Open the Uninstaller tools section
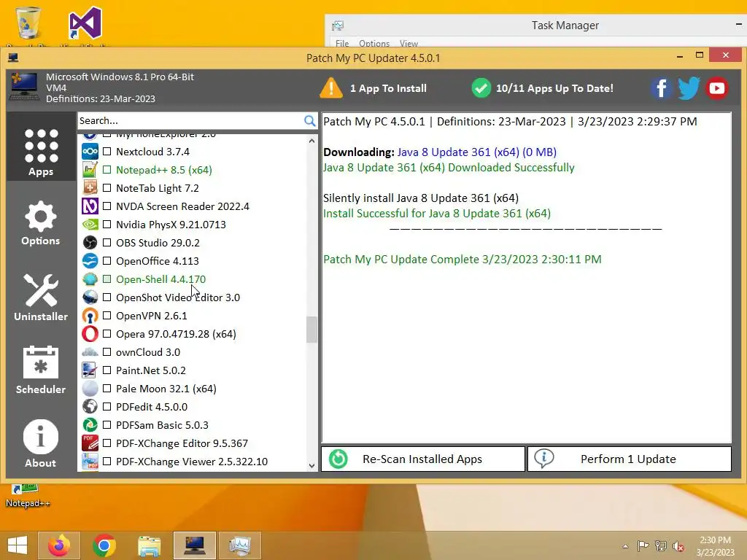Screen dimensions: 747x560 (x=41, y=297)
